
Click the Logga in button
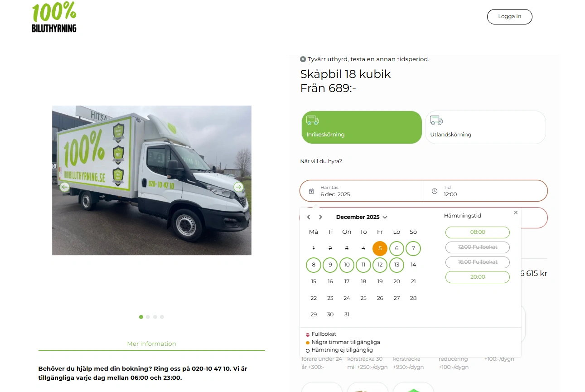509,16
